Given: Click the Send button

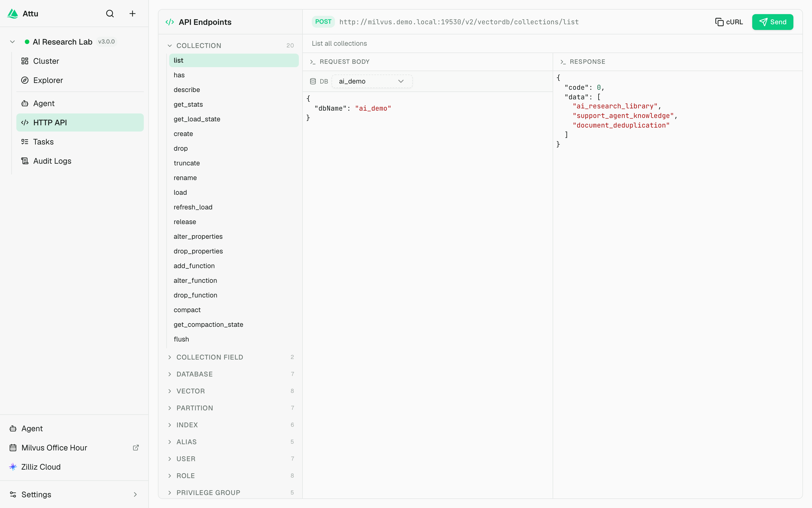Looking at the screenshot, I should 773,22.
